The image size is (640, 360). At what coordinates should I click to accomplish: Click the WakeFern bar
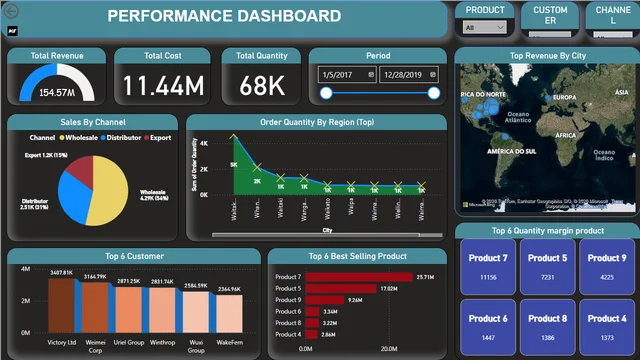[229, 314]
